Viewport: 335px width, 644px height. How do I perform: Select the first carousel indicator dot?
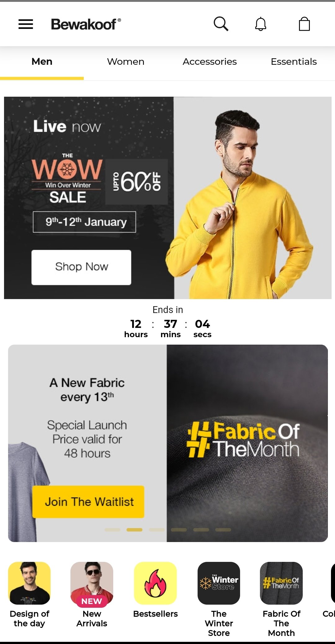(x=112, y=530)
